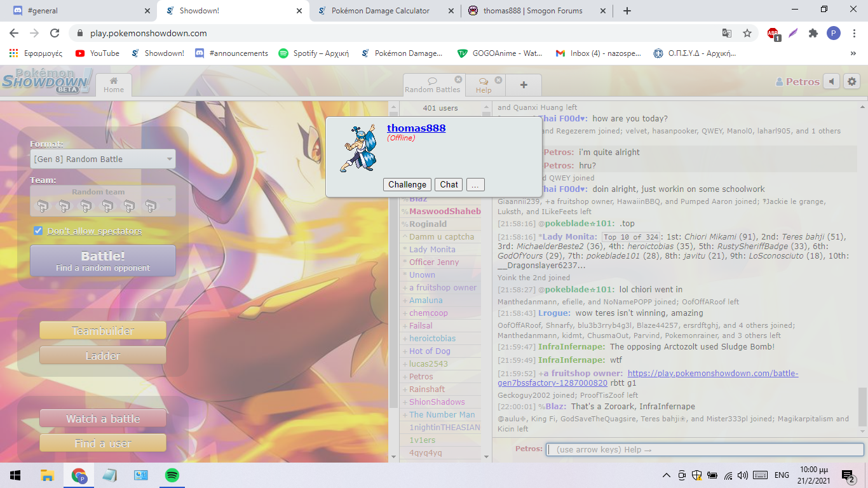This screenshot has width=868, height=488.
Task: Close the Random Battles room tab
Action: pos(459,80)
